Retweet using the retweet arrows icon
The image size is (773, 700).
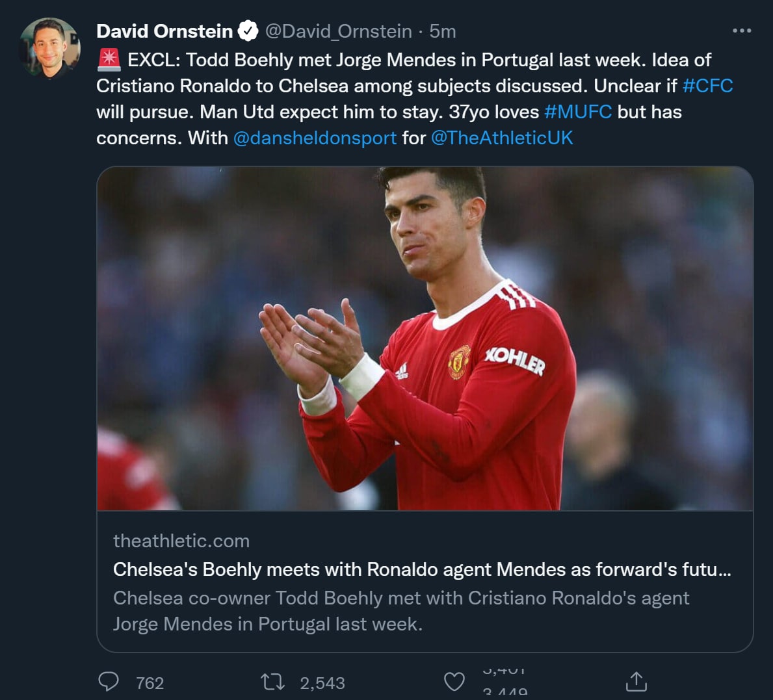272,682
